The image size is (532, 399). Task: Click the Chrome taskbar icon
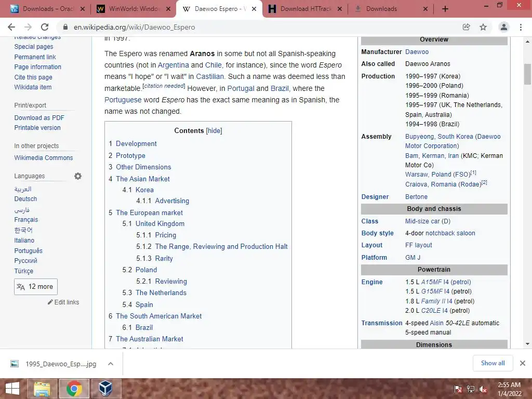click(74, 389)
